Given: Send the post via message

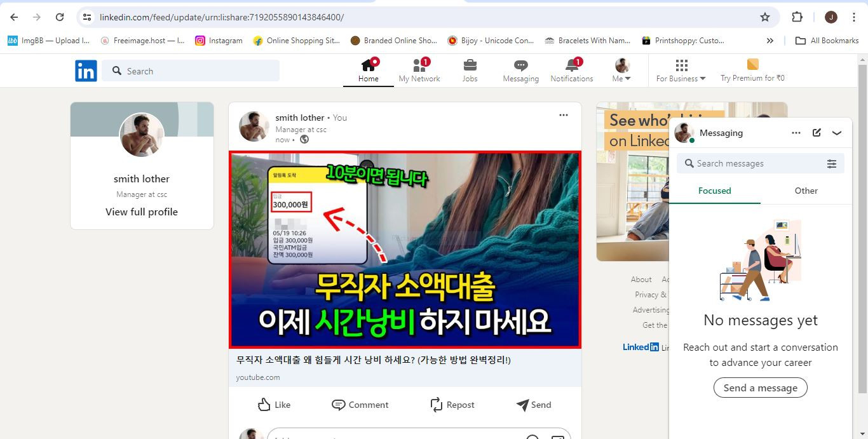Looking at the screenshot, I should tap(533, 405).
